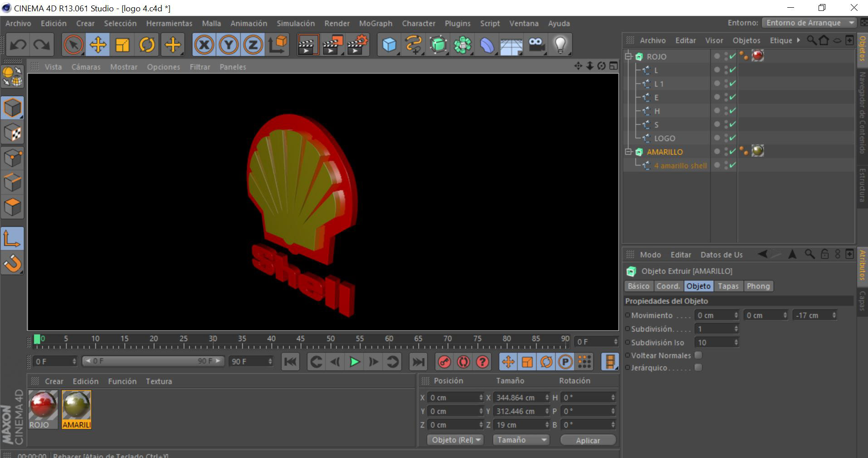Switch to the Tapas tab
The width and height of the screenshot is (868, 458).
(728, 286)
